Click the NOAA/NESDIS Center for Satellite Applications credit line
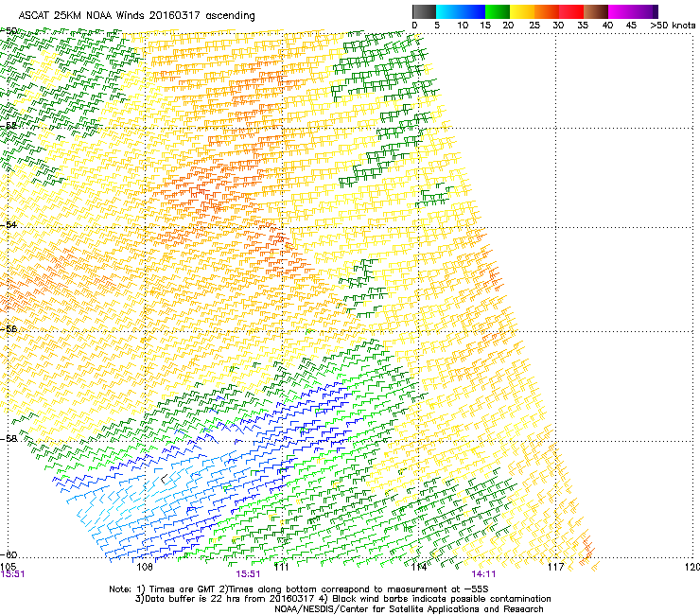Image resolution: width=700 pixels, height=615 pixels. [409, 609]
